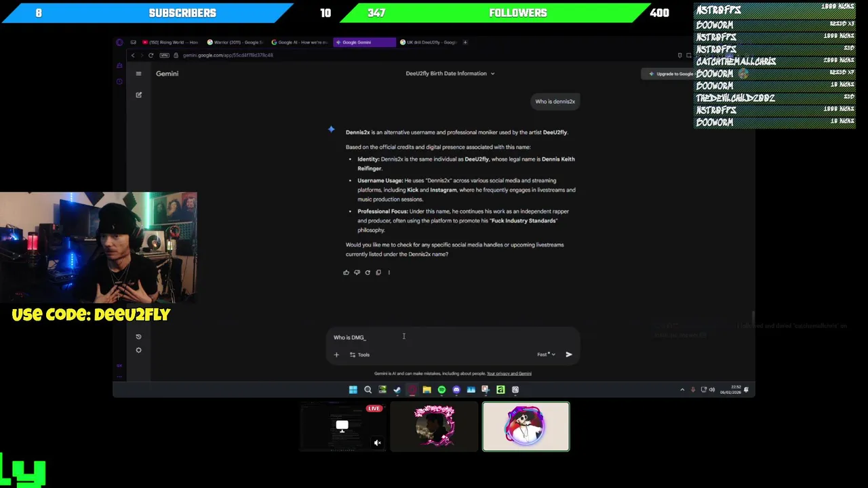This screenshot has height=488, width=868.
Task: Unmute the live screen share thumbnail
Action: click(378, 443)
